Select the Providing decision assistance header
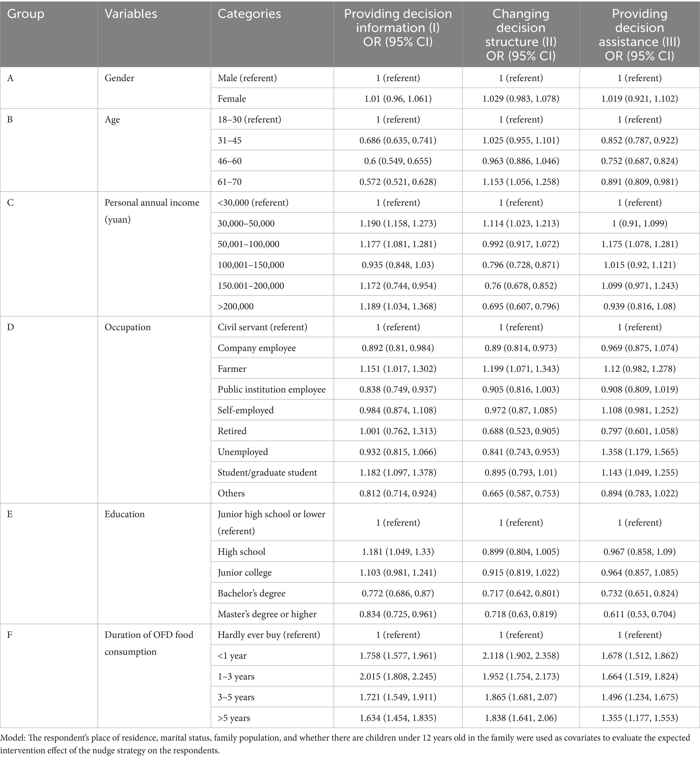 [x=639, y=35]
